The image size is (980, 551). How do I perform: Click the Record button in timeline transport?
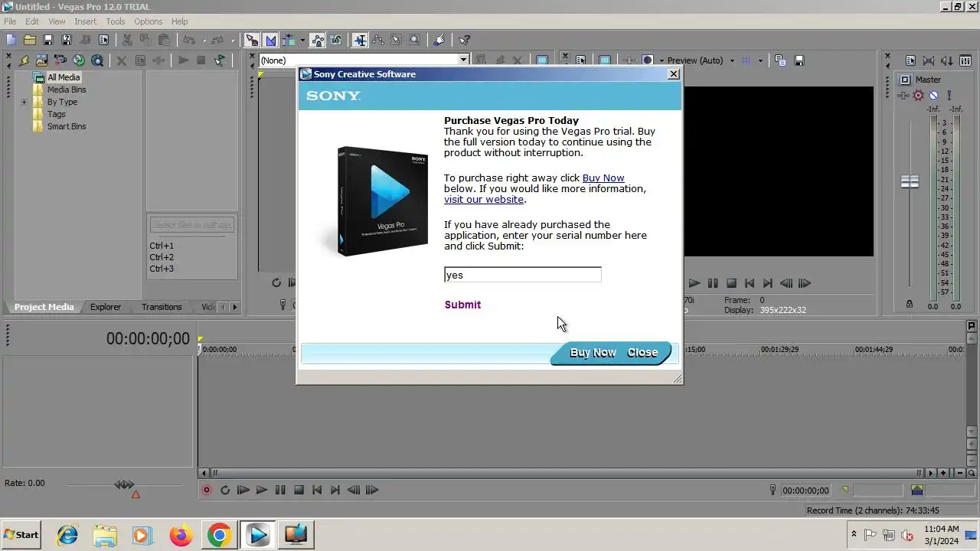tap(206, 490)
